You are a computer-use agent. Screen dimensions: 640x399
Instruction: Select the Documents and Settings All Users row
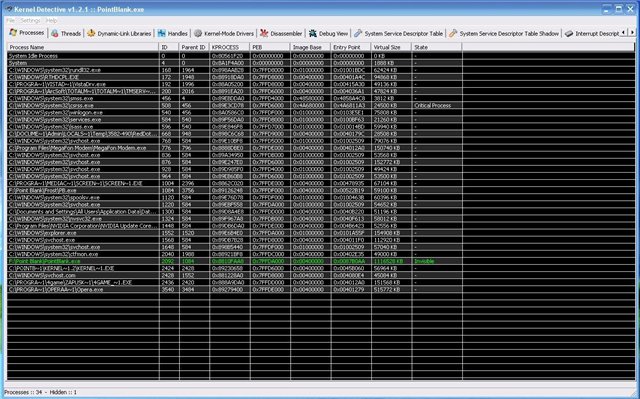pyautogui.click(x=235, y=211)
